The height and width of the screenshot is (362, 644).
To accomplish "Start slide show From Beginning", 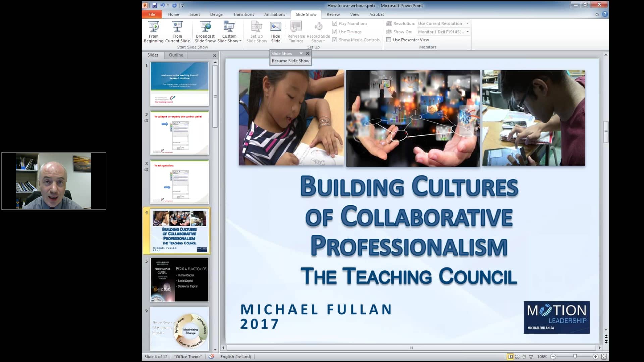I will click(153, 32).
